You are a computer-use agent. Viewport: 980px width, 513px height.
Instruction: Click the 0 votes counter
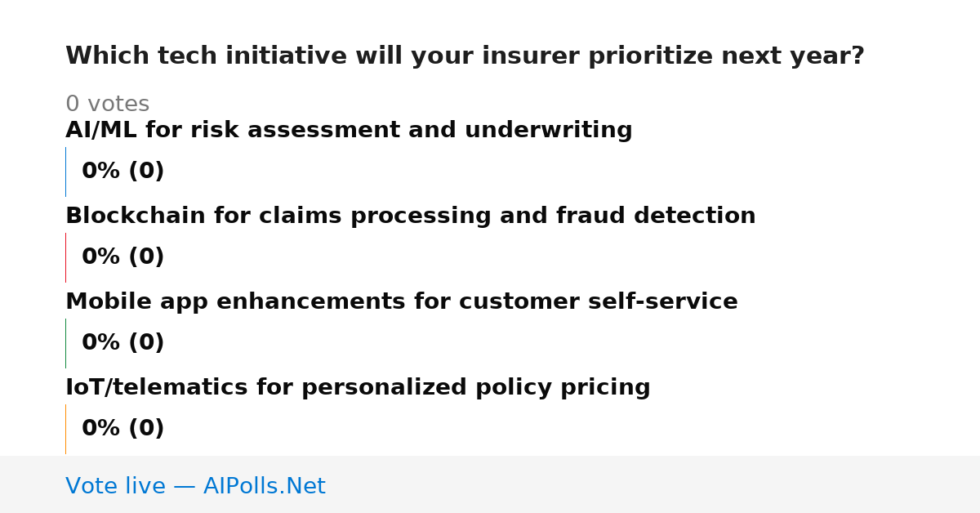click(107, 105)
